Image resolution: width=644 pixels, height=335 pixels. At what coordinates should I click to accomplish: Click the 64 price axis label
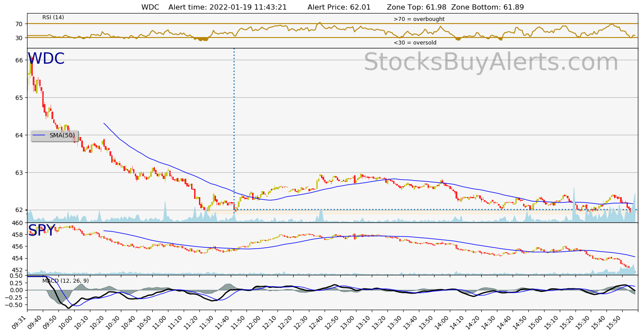pos(19,135)
